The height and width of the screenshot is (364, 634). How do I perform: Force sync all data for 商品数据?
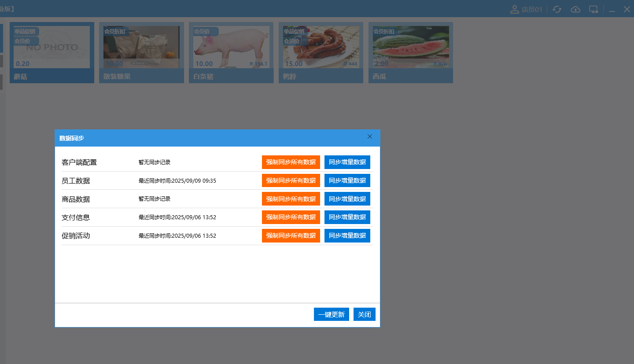point(291,199)
